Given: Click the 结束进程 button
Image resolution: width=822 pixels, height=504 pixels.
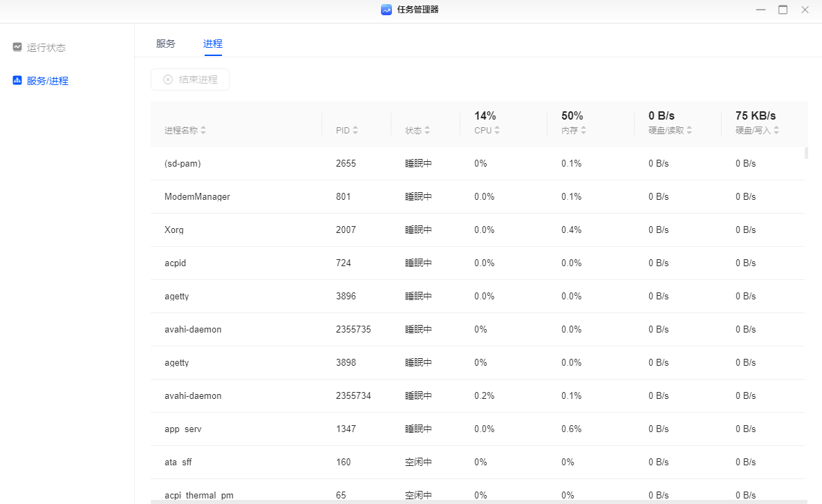Looking at the screenshot, I should point(190,80).
